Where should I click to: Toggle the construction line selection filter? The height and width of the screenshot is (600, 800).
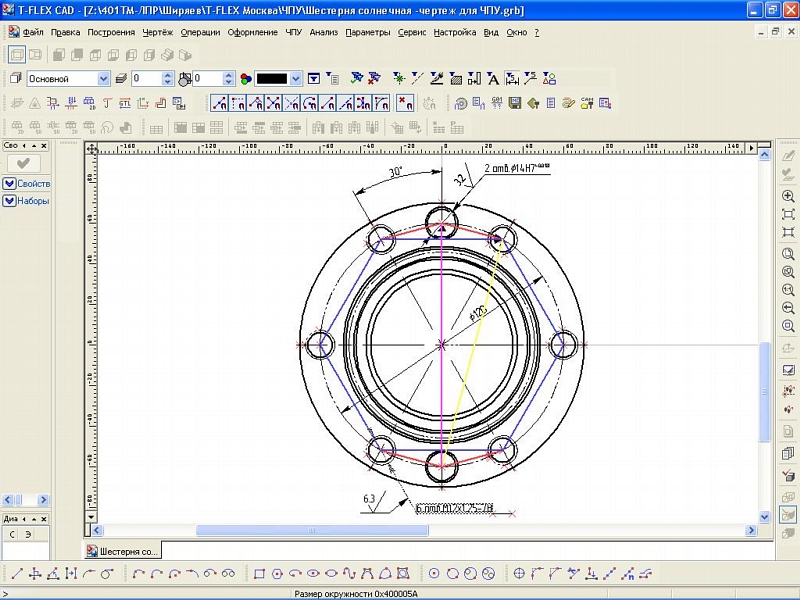(x=417, y=78)
